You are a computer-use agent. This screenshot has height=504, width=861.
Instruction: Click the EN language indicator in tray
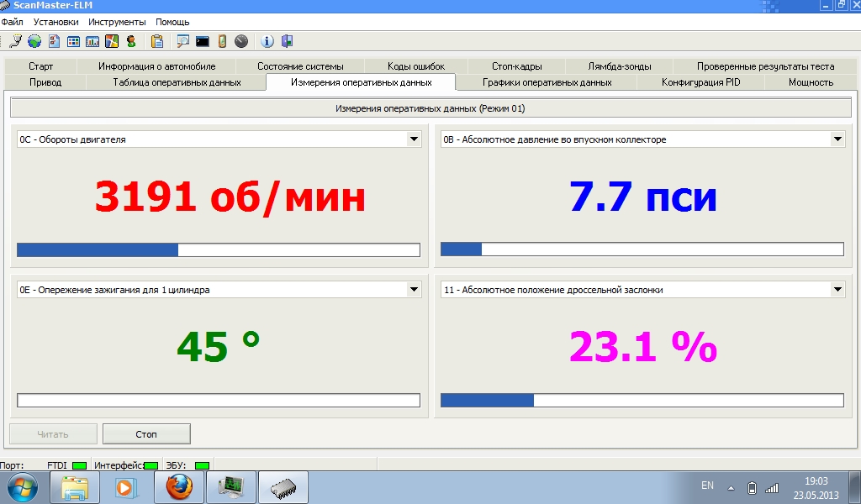click(x=707, y=486)
